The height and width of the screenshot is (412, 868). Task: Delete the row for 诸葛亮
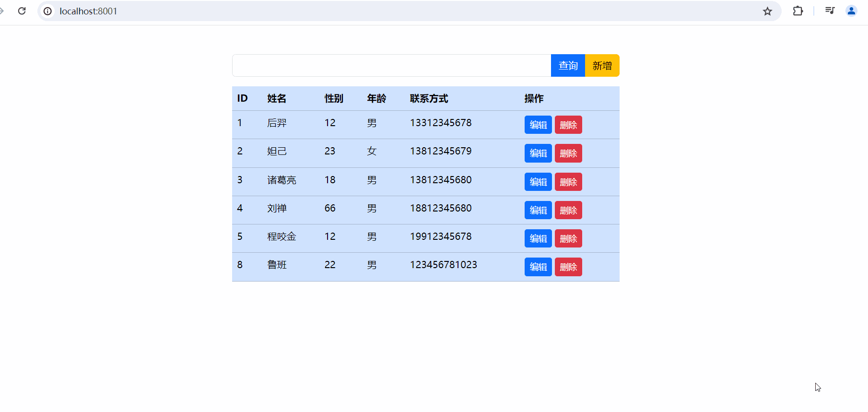[568, 182]
